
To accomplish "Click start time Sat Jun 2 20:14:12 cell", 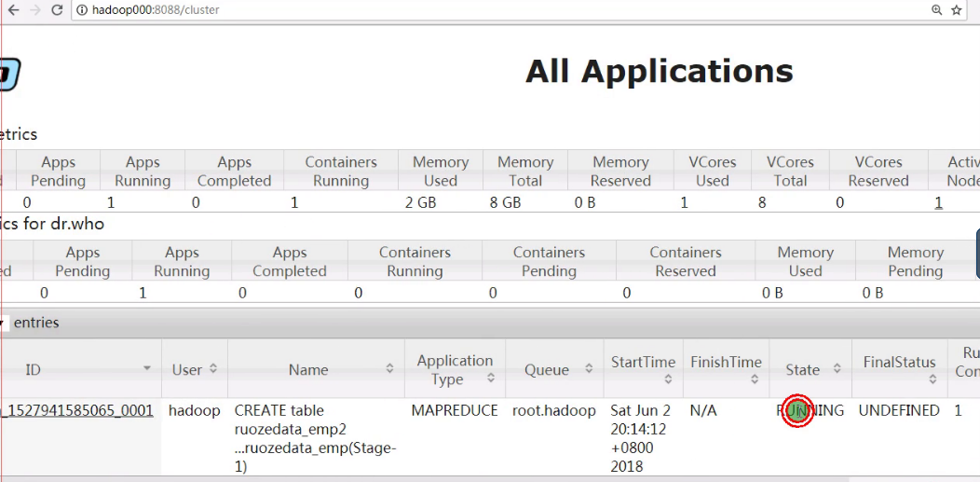I will click(x=642, y=438).
